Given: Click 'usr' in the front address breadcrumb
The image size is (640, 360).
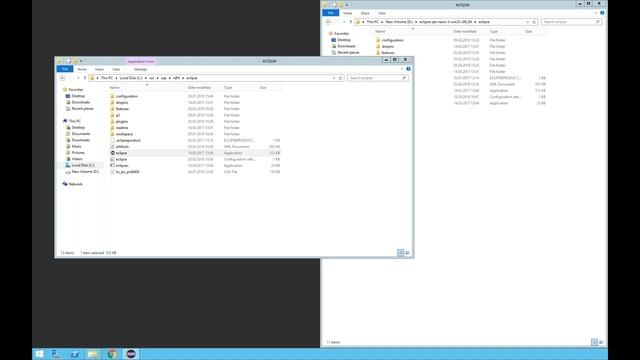Looking at the screenshot, I should click(151, 78).
